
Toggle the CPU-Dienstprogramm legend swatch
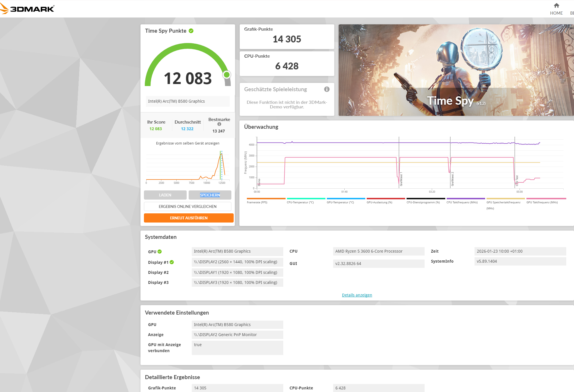426,198
